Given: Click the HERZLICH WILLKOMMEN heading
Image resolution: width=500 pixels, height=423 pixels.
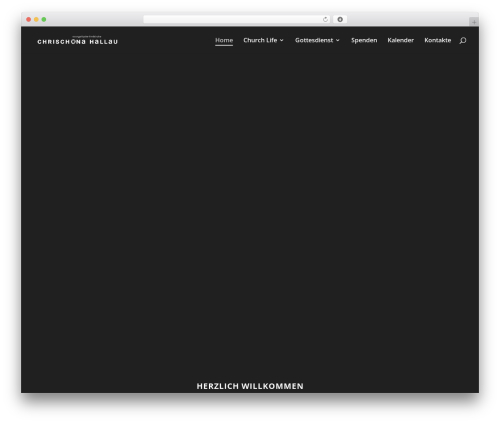Looking at the screenshot, I should click(250, 386).
